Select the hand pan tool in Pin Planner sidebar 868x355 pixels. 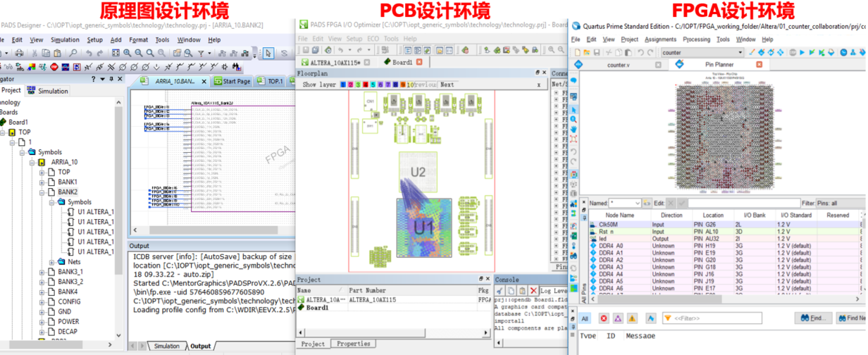[x=573, y=130]
